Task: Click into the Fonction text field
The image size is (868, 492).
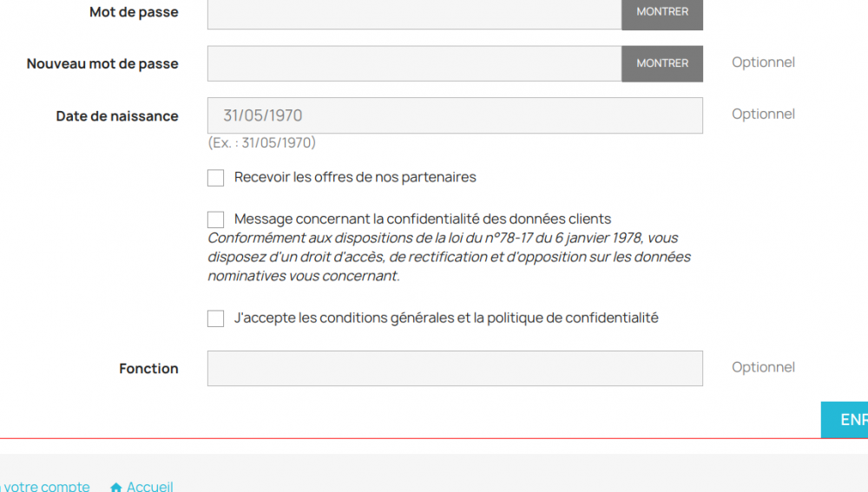Action: pos(455,368)
